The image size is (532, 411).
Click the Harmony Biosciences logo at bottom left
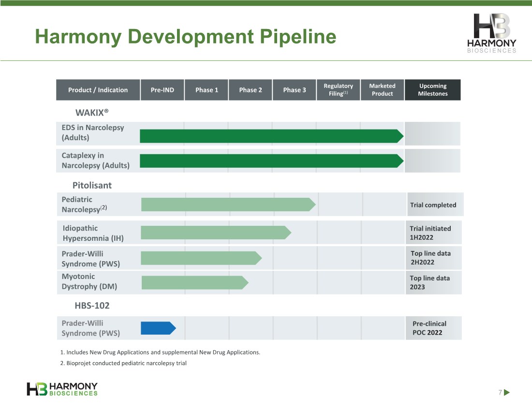[62, 389]
